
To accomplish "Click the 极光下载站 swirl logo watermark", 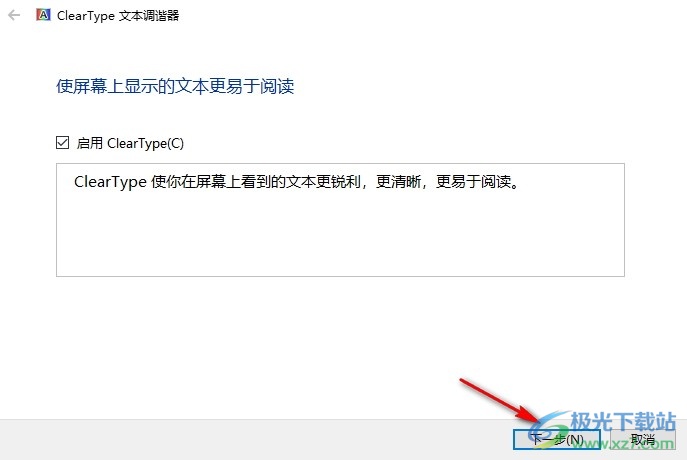I will pos(547,429).
